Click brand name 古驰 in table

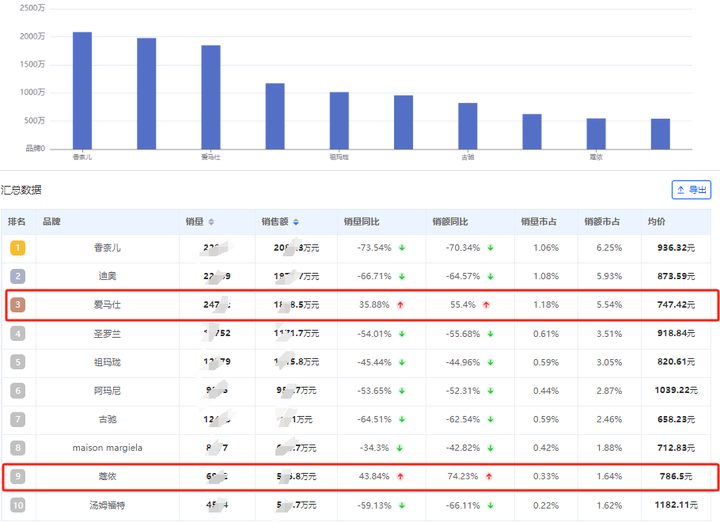pos(107,419)
